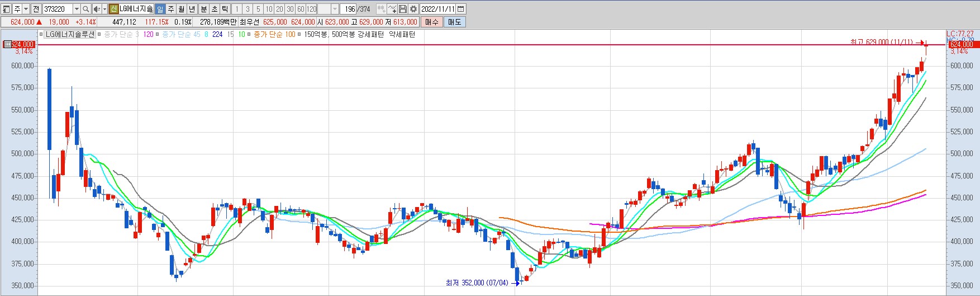The width and height of the screenshot is (980, 296).
Task: Select the yearly '년' chart period
Action: pyautogui.click(x=192, y=9)
